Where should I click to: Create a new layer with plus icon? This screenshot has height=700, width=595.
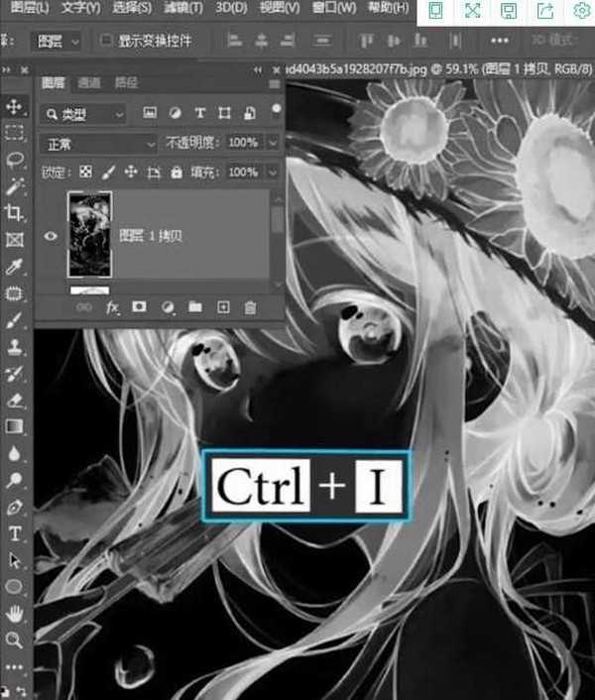223,308
